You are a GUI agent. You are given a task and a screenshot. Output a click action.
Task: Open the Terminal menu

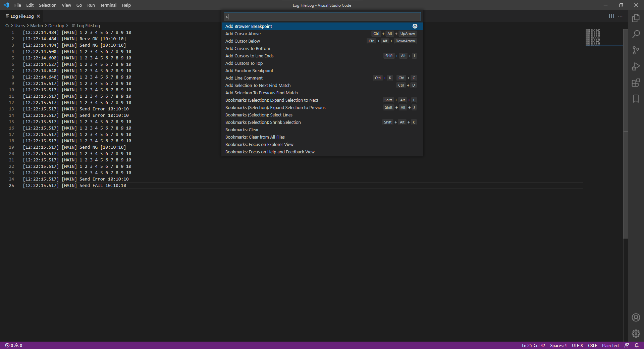(108, 5)
